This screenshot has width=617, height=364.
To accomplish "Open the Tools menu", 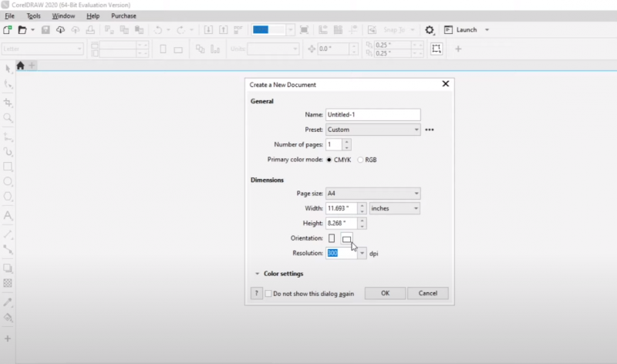I will pyautogui.click(x=33, y=15).
